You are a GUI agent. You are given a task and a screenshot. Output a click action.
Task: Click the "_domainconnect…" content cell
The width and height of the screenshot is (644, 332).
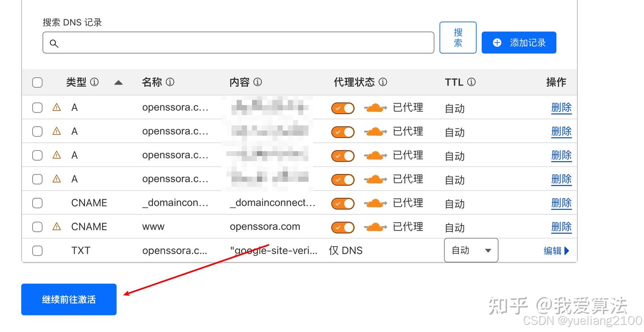[273, 203]
